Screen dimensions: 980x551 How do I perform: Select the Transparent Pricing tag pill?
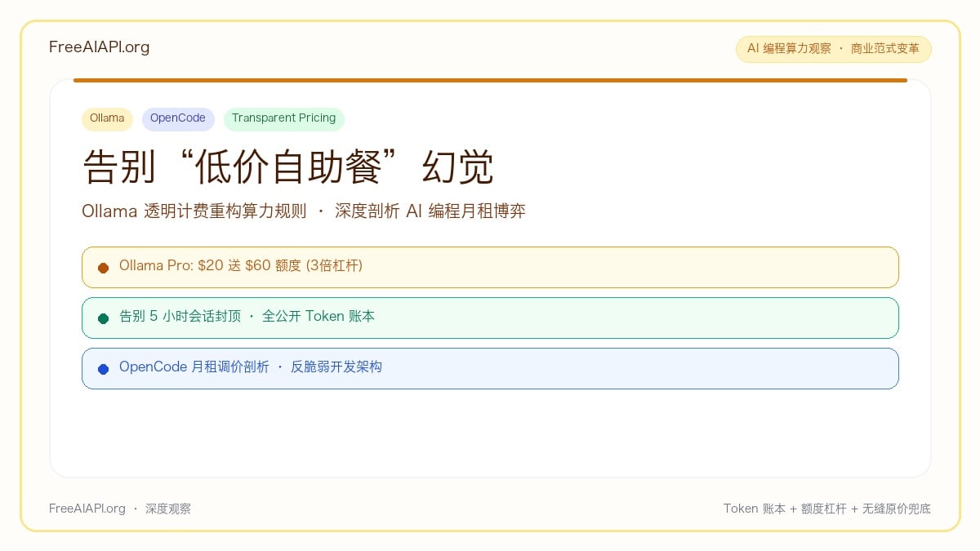pyautogui.click(x=283, y=119)
